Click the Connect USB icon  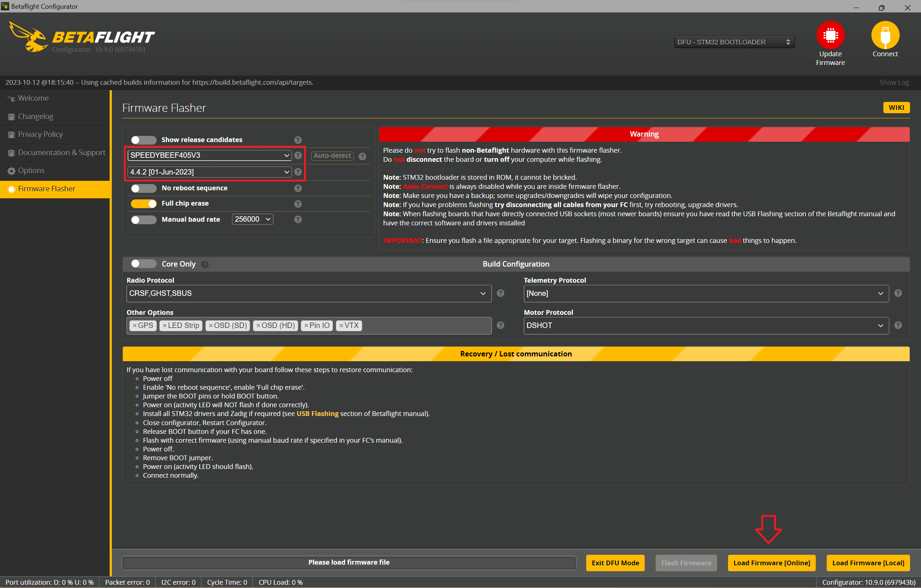pyautogui.click(x=885, y=35)
